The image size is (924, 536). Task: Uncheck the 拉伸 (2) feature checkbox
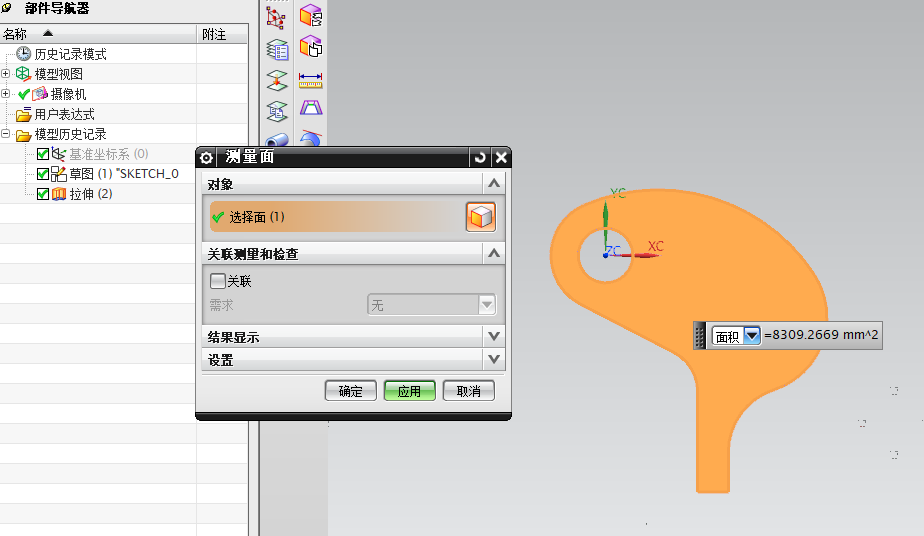pyautogui.click(x=42, y=194)
